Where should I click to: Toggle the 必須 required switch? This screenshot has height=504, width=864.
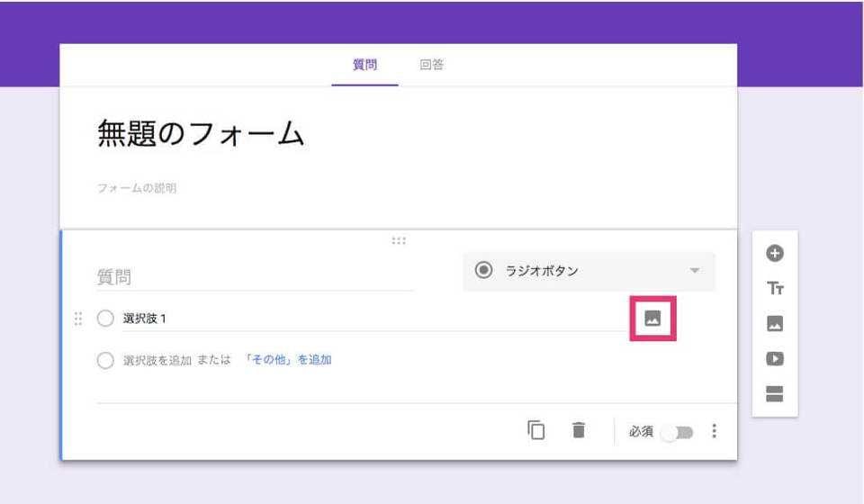[x=677, y=432]
